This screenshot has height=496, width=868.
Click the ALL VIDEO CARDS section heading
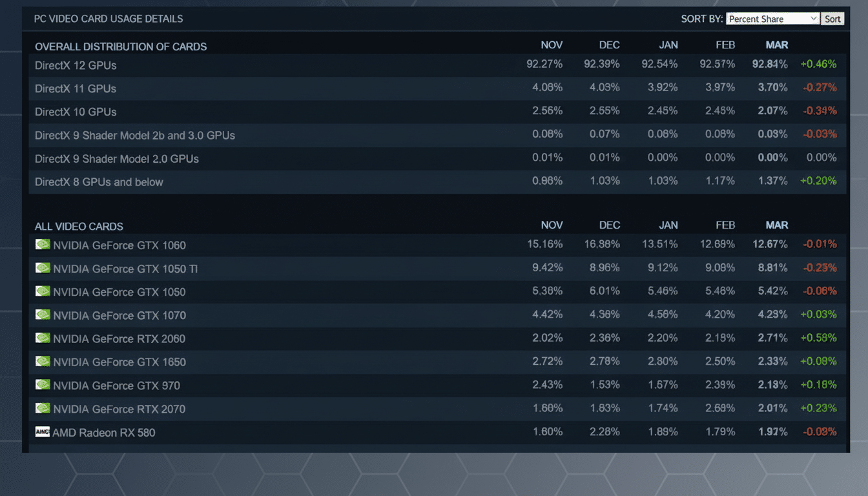pyautogui.click(x=79, y=226)
